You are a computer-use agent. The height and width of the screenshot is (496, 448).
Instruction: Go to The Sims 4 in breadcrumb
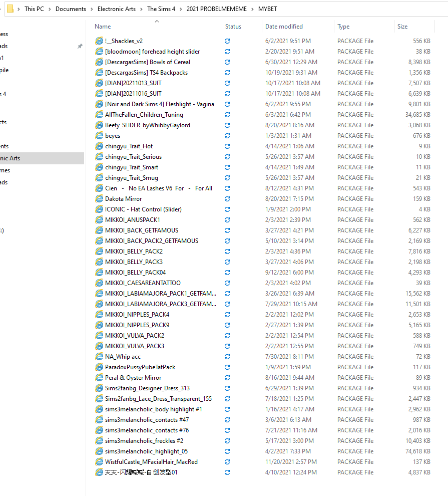coord(161,9)
